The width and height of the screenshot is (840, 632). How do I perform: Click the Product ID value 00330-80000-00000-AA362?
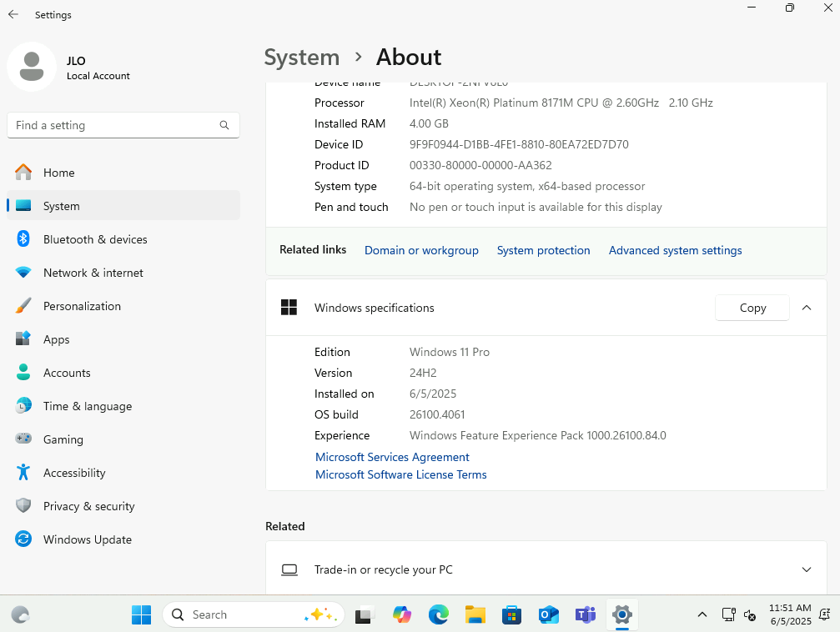[480, 165]
